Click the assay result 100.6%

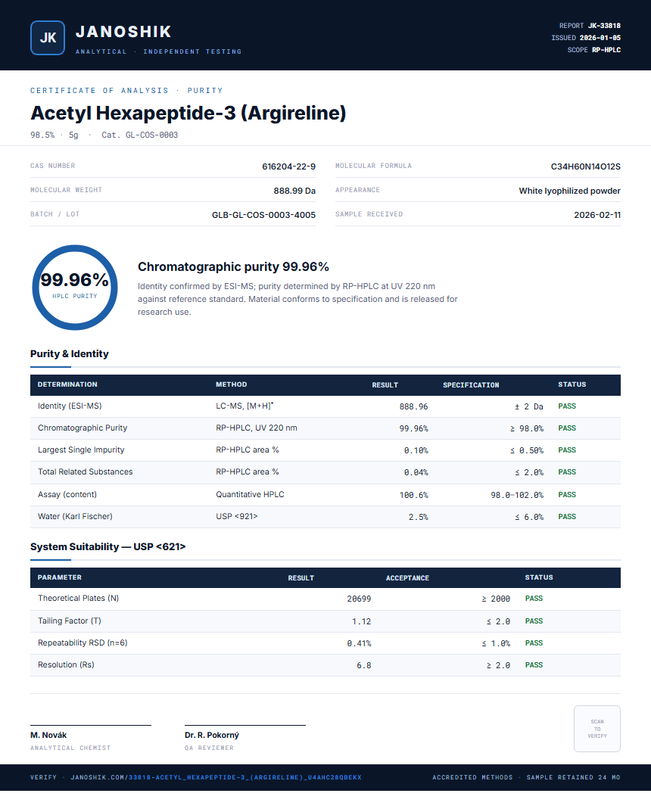coord(413,495)
